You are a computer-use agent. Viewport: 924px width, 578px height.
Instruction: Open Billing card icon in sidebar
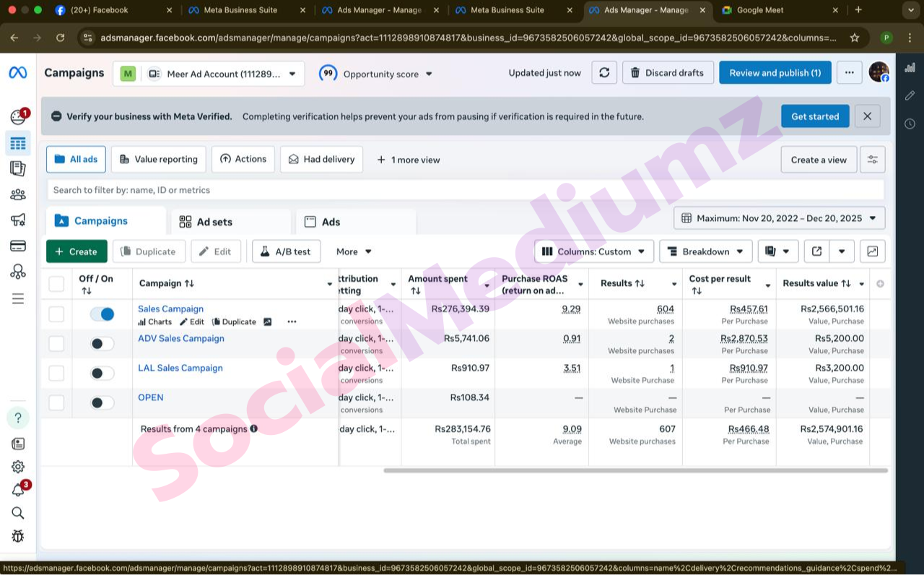(18, 246)
